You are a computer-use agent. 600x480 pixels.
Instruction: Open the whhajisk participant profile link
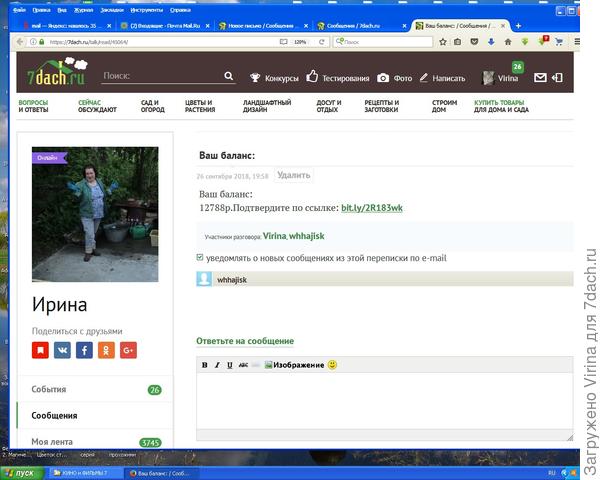(x=307, y=236)
